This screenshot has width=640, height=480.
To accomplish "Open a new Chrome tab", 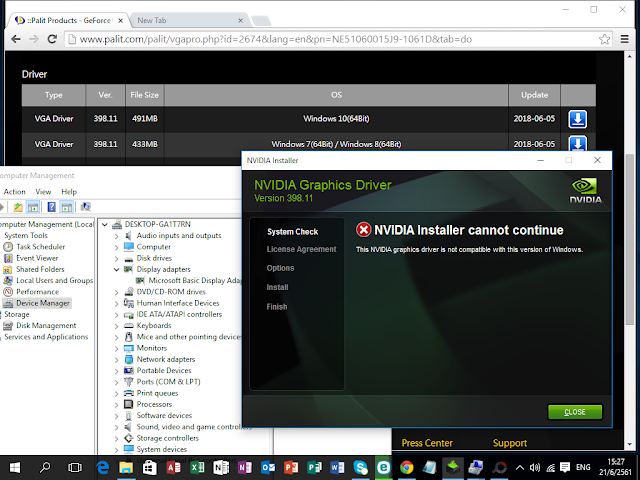I will click(x=261, y=20).
